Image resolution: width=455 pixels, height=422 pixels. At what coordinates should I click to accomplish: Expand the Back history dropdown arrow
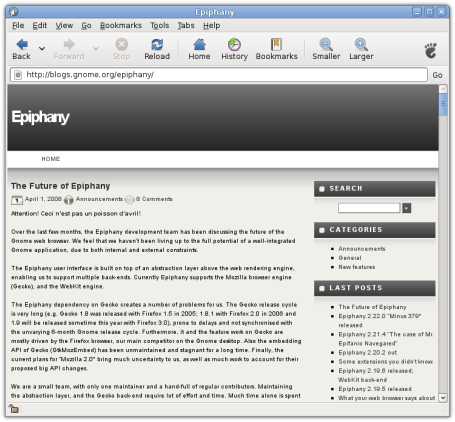(42, 49)
